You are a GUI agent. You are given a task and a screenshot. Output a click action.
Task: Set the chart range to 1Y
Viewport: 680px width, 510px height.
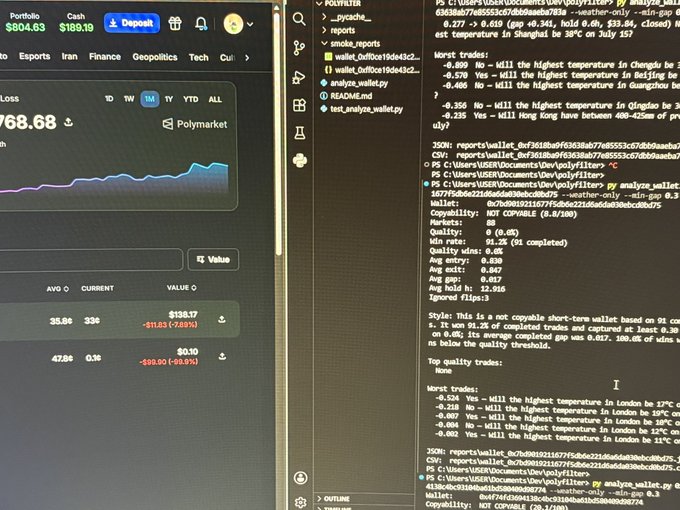click(169, 99)
